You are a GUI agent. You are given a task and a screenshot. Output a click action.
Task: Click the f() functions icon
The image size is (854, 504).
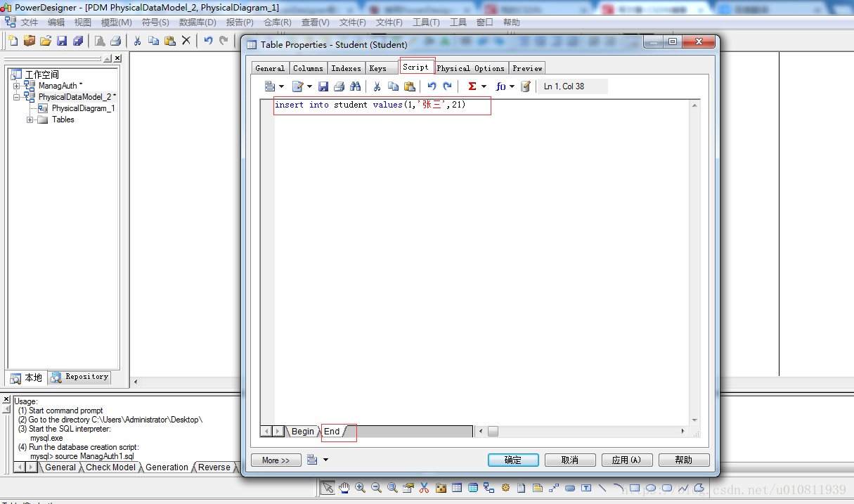click(x=500, y=86)
